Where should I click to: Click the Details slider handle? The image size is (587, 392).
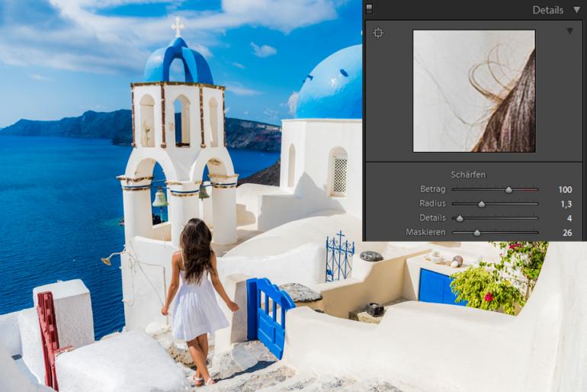coord(460,218)
